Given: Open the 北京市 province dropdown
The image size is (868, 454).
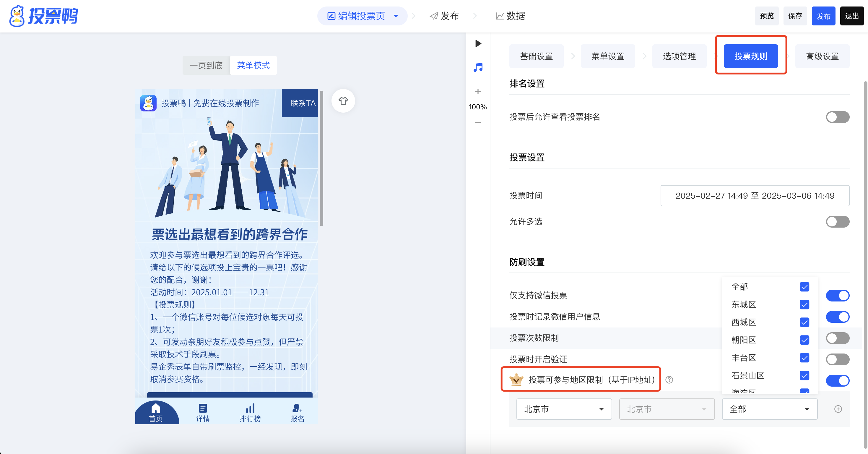Looking at the screenshot, I should tap(564, 409).
